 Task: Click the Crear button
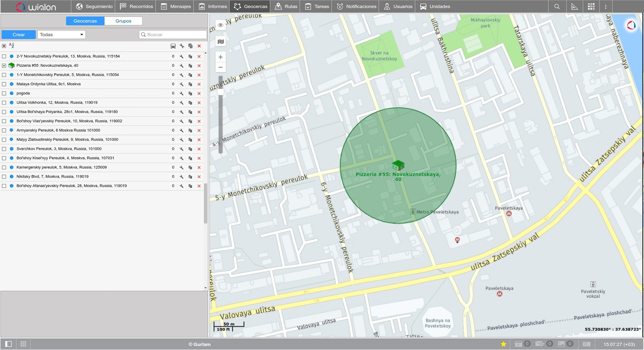[19, 35]
